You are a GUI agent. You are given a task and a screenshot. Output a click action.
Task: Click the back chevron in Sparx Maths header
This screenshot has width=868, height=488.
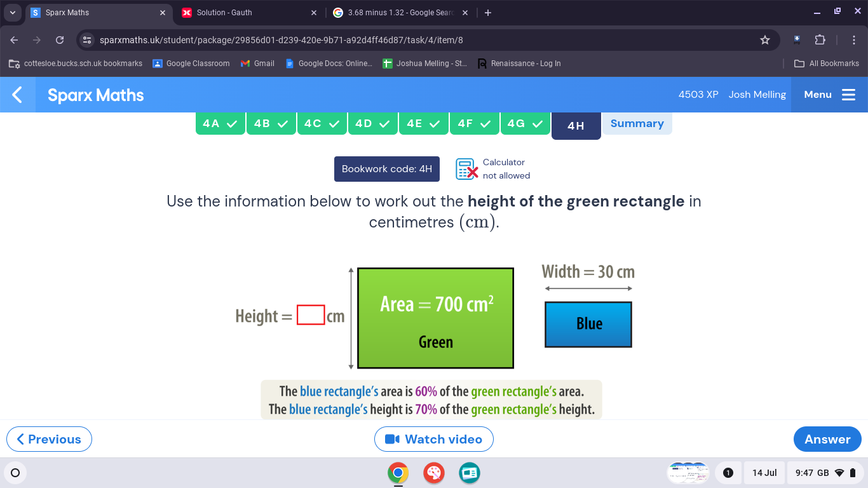[16, 94]
